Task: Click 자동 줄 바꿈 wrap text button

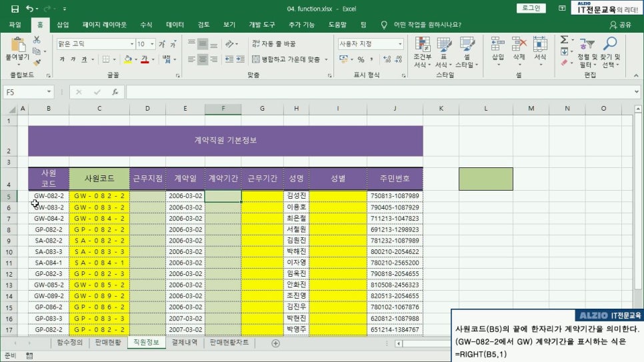Action: click(x=273, y=43)
